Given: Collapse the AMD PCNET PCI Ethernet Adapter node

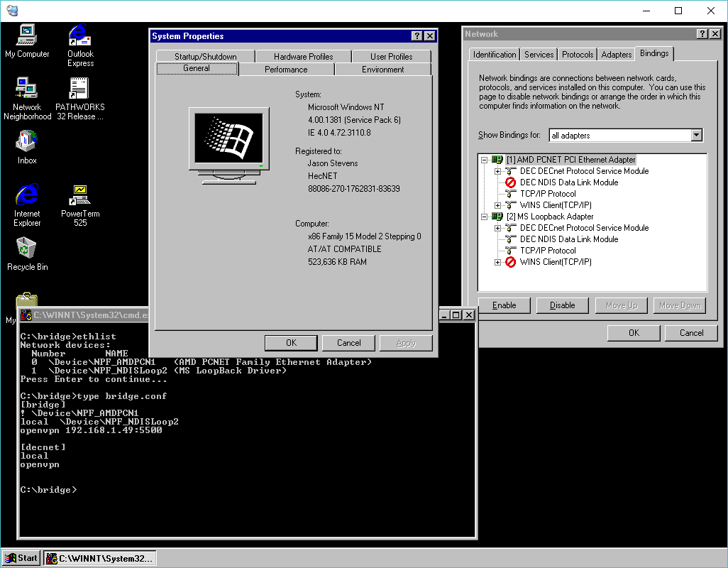Looking at the screenshot, I should tap(484, 160).
